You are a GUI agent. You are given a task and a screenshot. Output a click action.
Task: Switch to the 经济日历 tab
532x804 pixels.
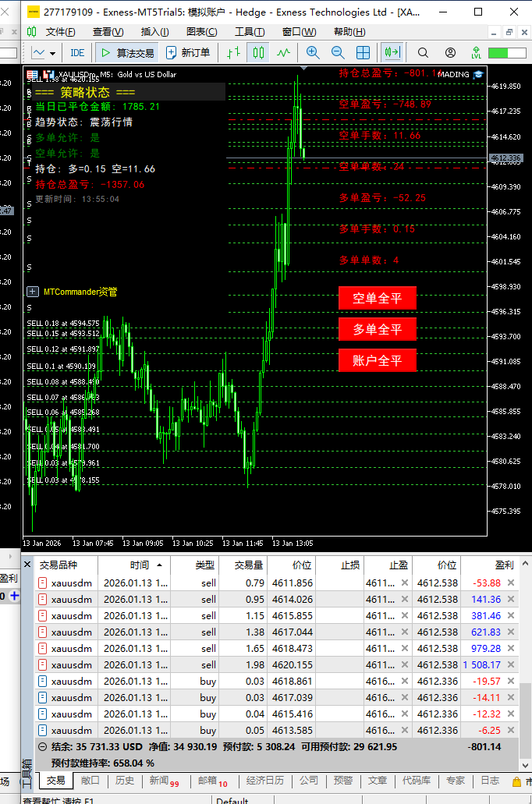click(x=264, y=781)
